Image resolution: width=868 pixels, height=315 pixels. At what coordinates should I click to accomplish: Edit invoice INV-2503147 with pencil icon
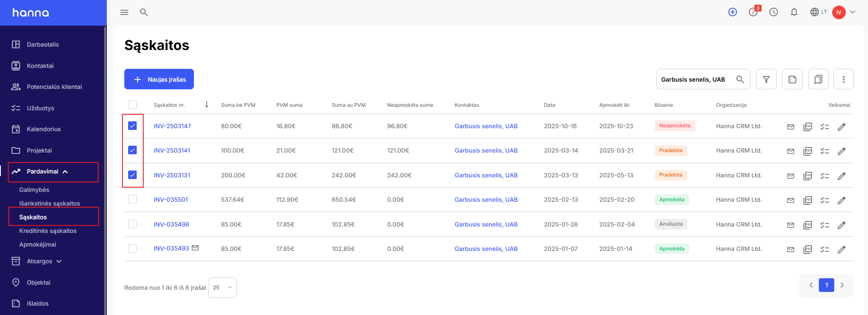[x=842, y=127]
